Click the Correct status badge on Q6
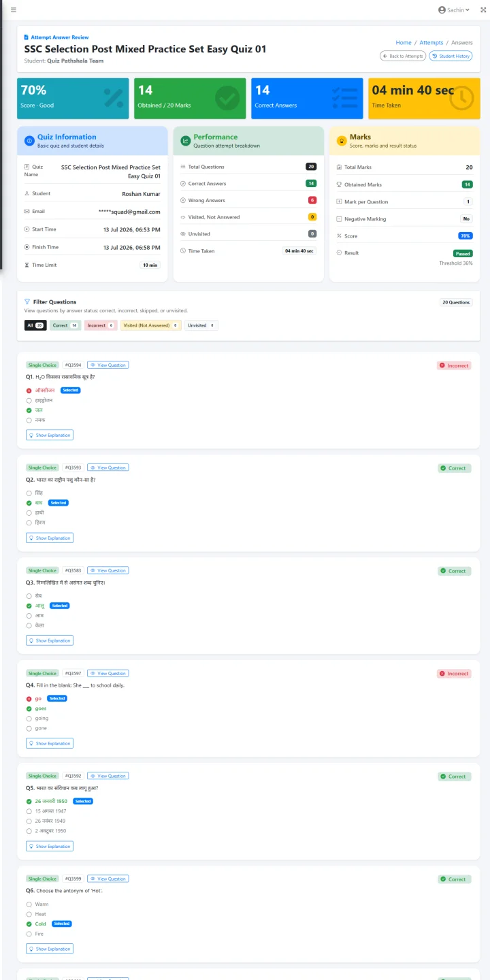This screenshot has width=490, height=980. pyautogui.click(x=455, y=879)
